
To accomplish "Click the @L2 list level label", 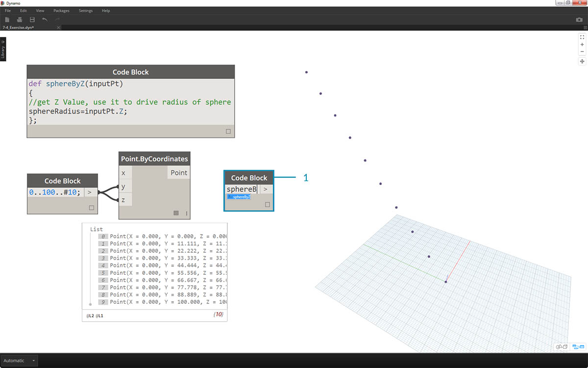I will (x=90, y=316).
